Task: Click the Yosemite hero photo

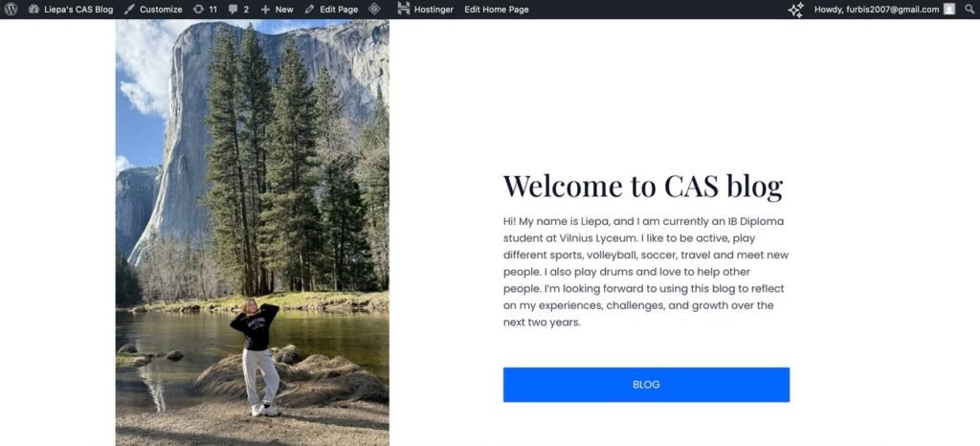Action: click(x=253, y=233)
